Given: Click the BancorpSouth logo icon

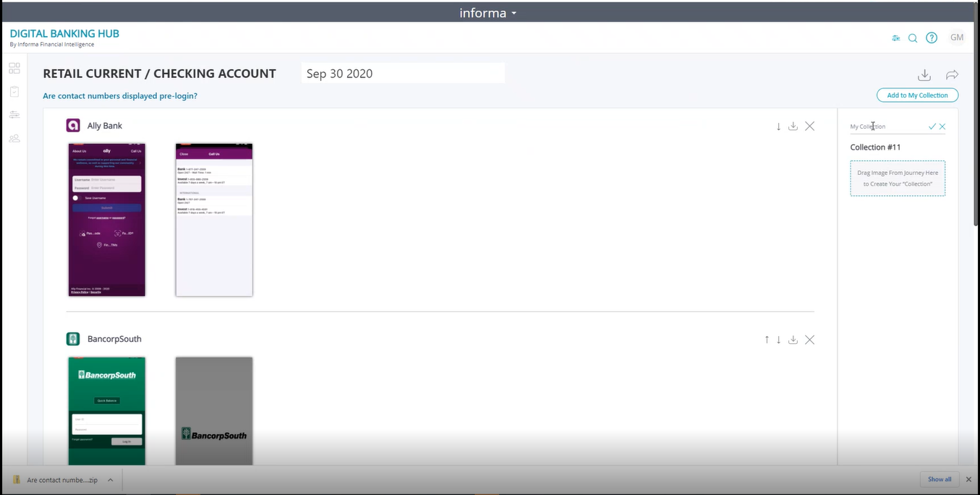Looking at the screenshot, I should point(73,339).
